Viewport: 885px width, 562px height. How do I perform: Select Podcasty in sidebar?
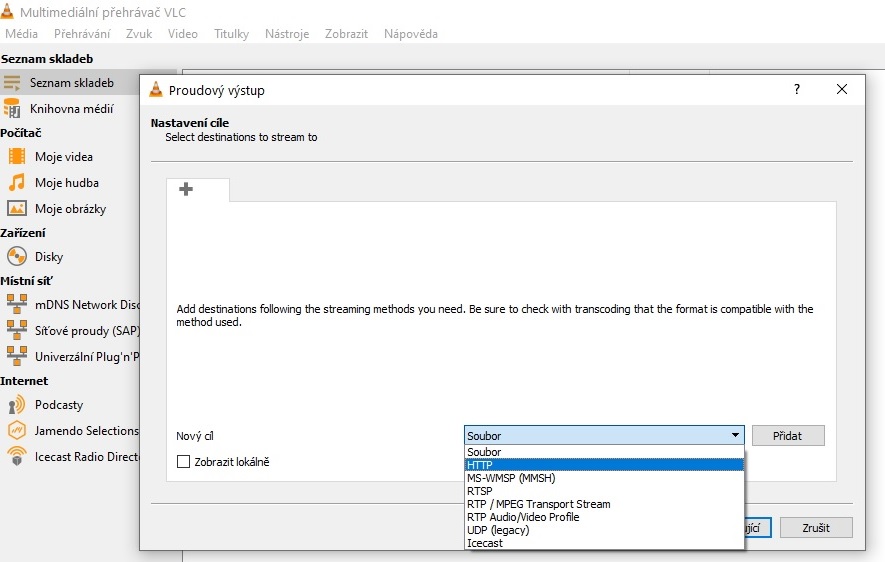pos(59,405)
